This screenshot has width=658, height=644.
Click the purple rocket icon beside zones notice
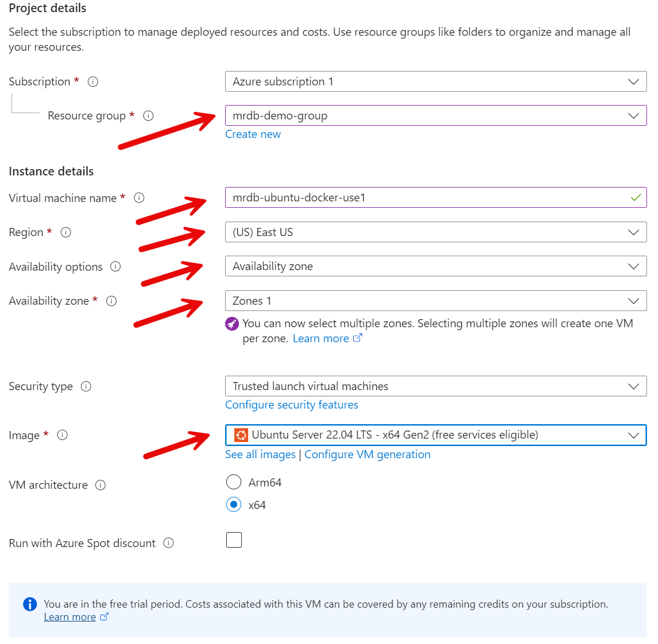(x=232, y=324)
